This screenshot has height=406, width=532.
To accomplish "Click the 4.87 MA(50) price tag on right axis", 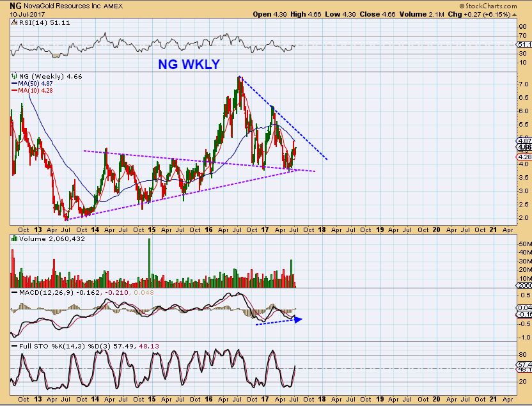I will pos(525,141).
